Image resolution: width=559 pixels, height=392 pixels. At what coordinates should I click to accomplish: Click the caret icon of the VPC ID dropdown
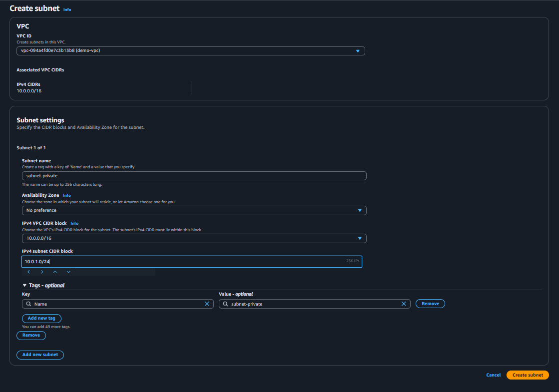[x=358, y=51]
